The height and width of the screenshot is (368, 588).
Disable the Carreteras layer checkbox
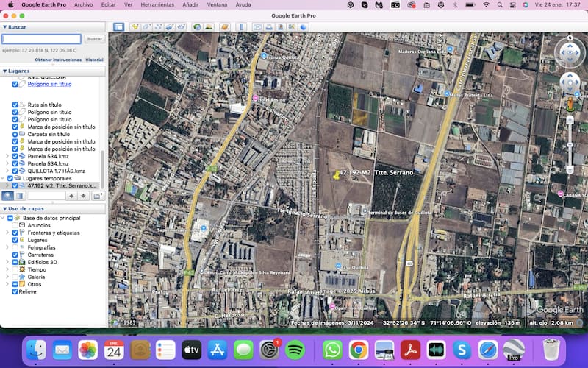pyautogui.click(x=15, y=255)
